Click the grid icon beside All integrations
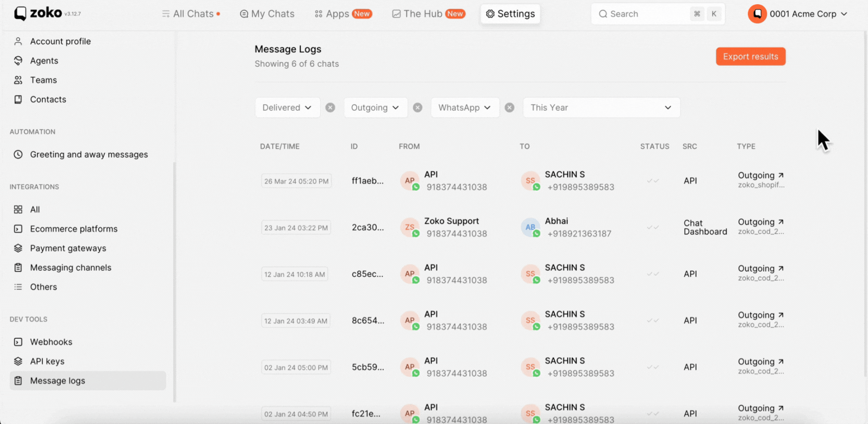The height and width of the screenshot is (424, 868). tap(18, 209)
